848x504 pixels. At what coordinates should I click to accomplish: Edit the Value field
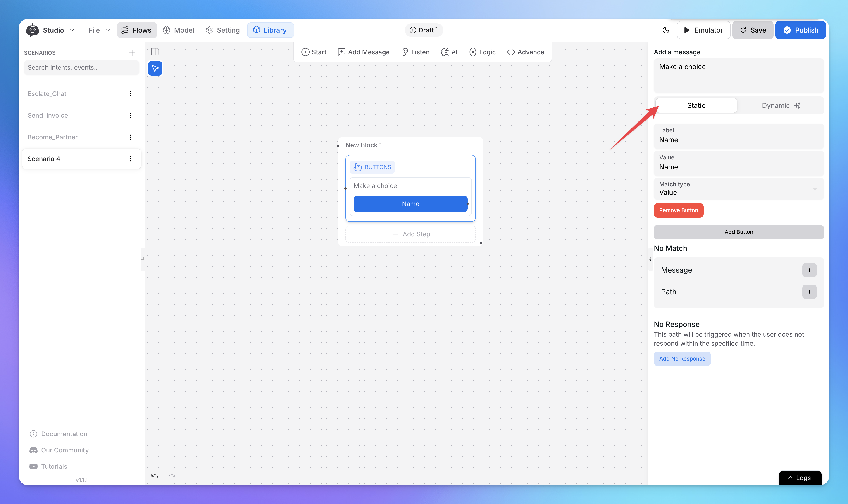click(x=739, y=163)
